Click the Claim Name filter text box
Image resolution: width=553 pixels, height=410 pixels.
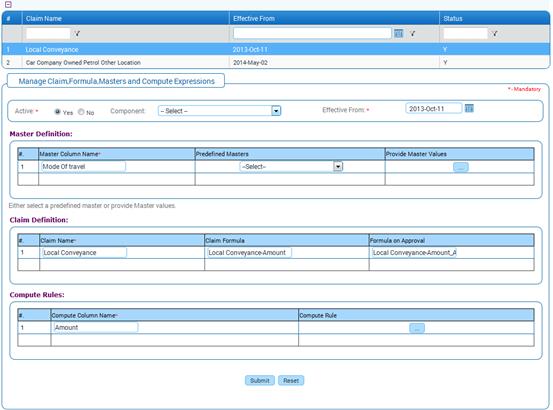[x=48, y=33]
